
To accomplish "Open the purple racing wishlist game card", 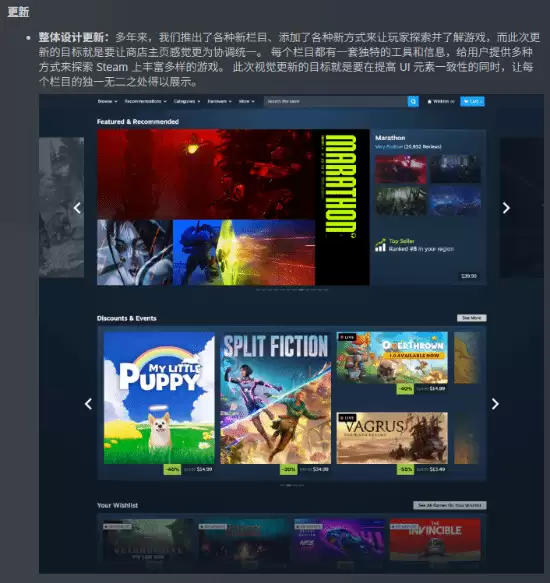I will pyautogui.click(x=340, y=540).
